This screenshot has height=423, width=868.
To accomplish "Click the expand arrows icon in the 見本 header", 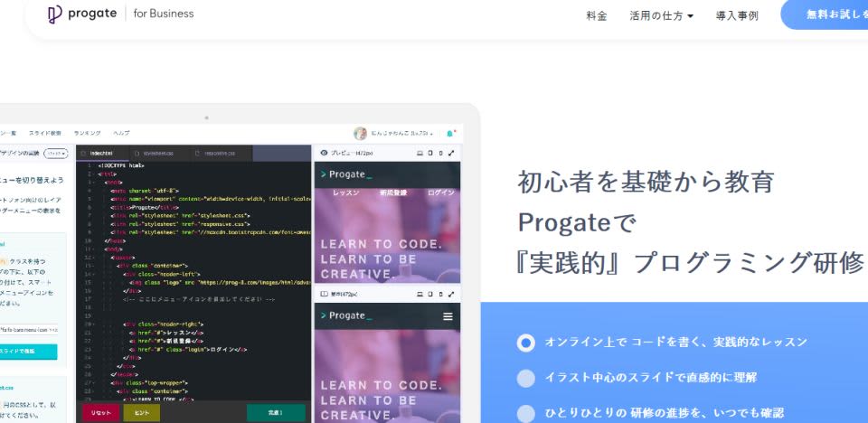I will click(x=451, y=294).
